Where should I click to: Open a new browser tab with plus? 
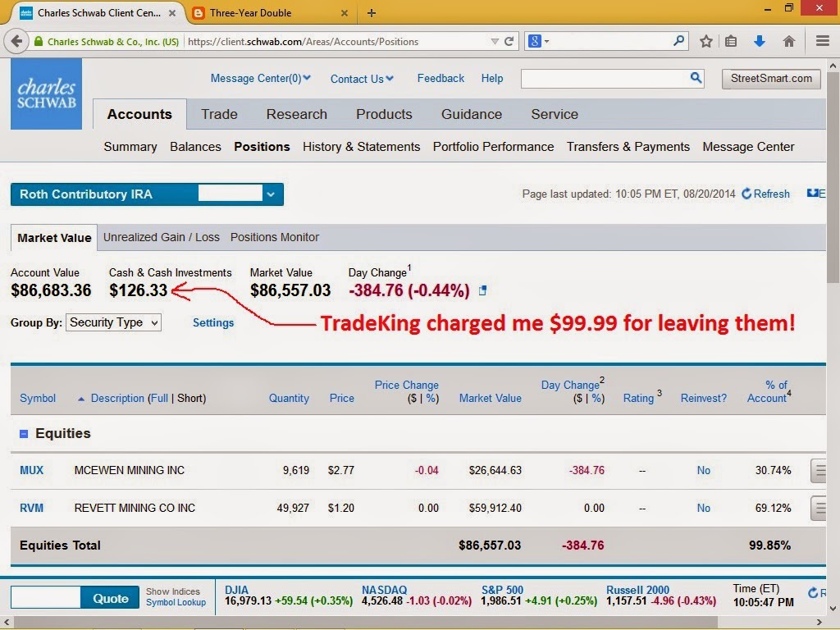(x=372, y=13)
